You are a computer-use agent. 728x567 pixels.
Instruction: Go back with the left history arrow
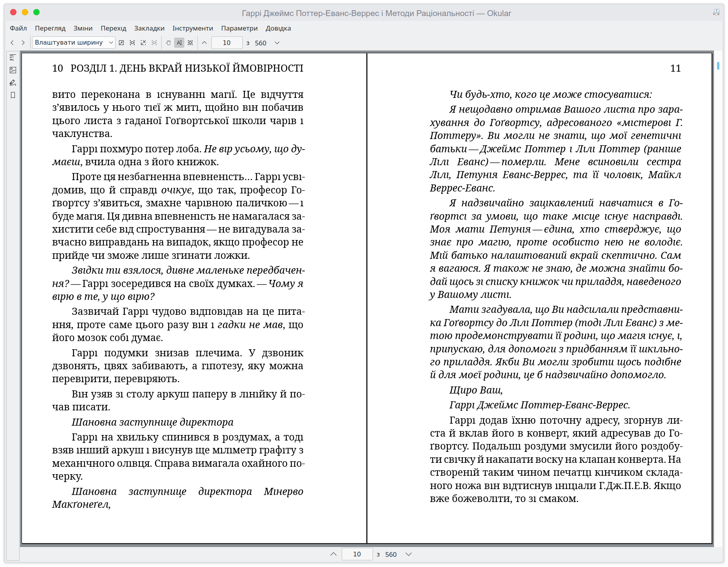click(12, 43)
